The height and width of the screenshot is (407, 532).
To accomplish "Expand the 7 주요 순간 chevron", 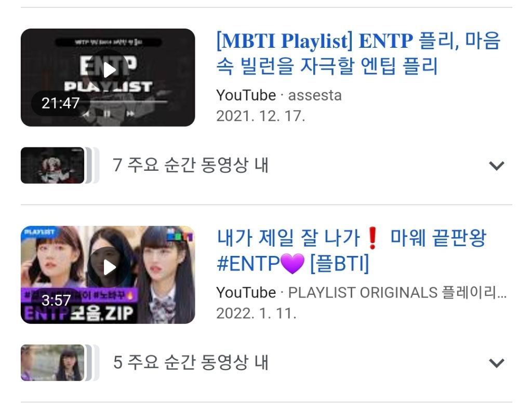I will [496, 166].
